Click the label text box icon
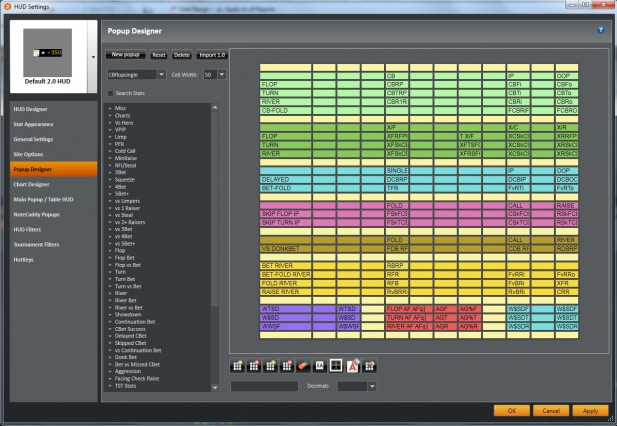This screenshot has height=426, width=617. pyautogui.click(x=320, y=366)
